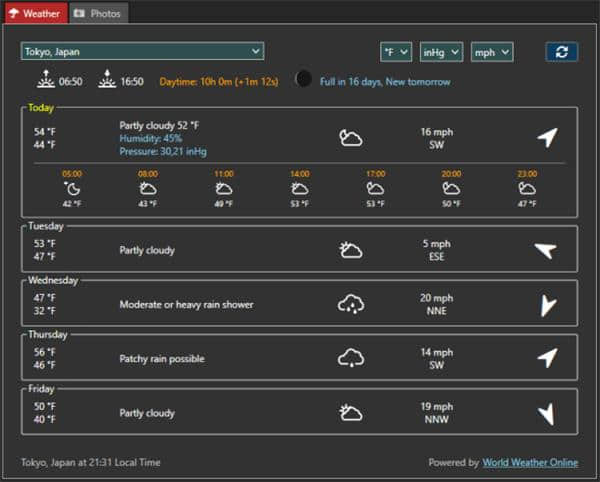
Task: Click the 05:00 hourly night forecast icon
Action: point(72,188)
